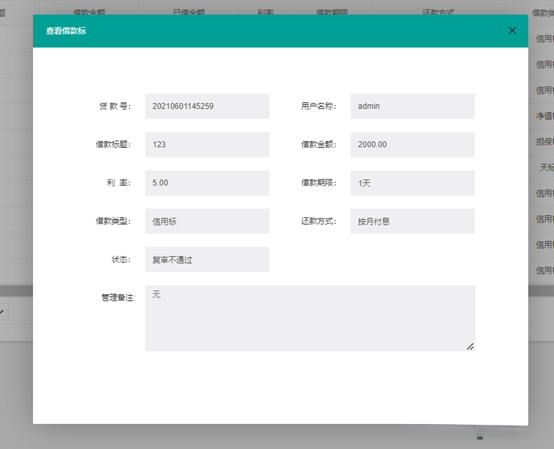The image size is (554, 449).
Task: Select the 用户名称 field containing admin
Action: click(412, 106)
